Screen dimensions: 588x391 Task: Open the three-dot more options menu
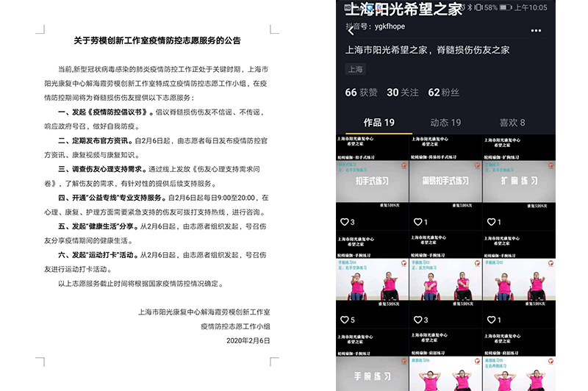click(537, 30)
